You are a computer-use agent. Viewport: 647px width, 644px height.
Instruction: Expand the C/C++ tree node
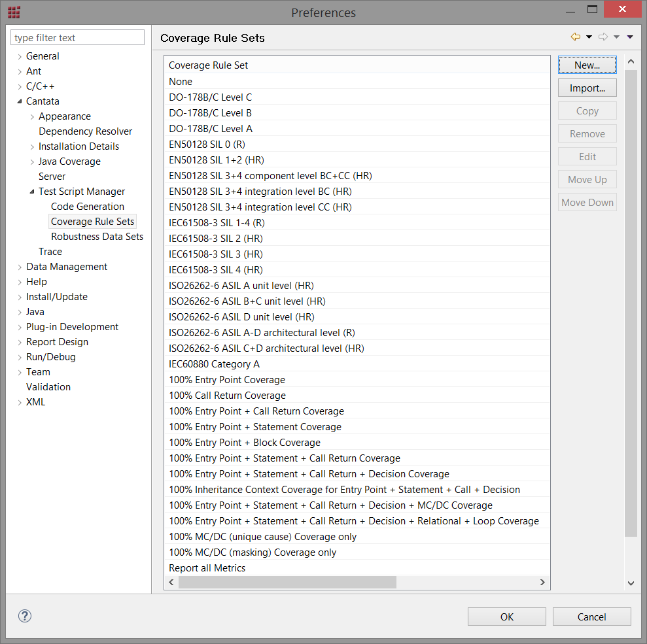20,86
